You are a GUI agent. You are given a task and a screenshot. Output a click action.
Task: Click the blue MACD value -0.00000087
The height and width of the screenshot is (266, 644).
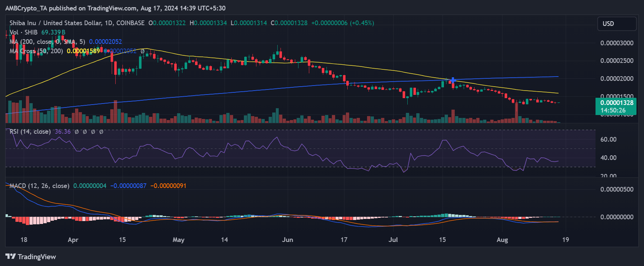click(x=128, y=186)
